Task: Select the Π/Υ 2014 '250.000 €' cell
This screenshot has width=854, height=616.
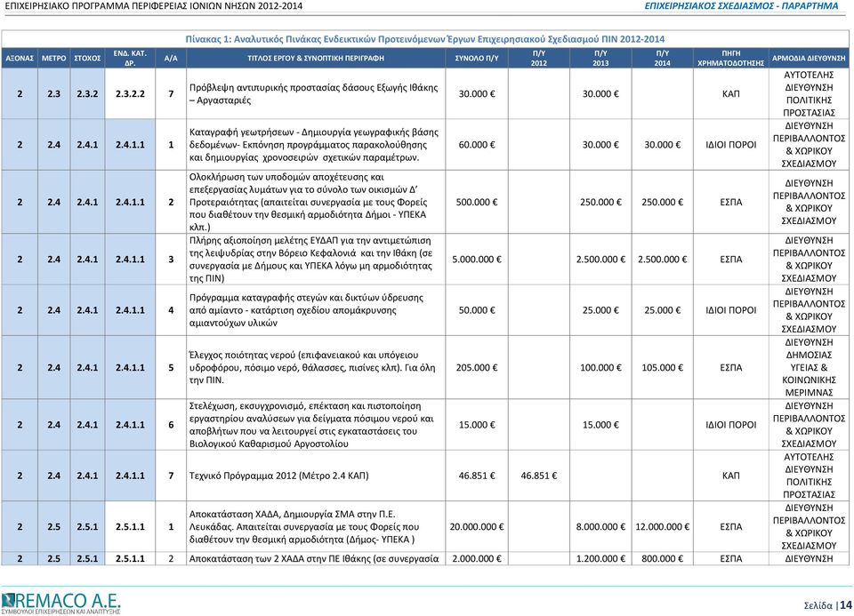Action: click(x=662, y=202)
